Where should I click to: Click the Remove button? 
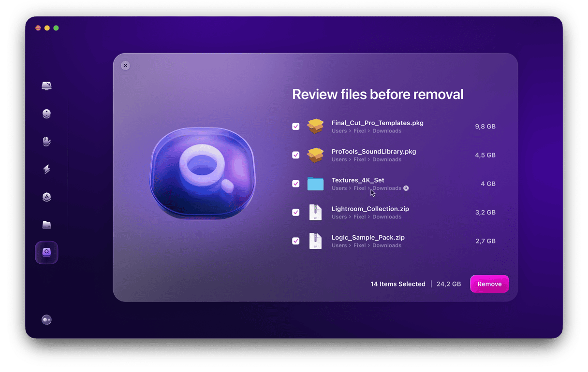pyautogui.click(x=489, y=284)
